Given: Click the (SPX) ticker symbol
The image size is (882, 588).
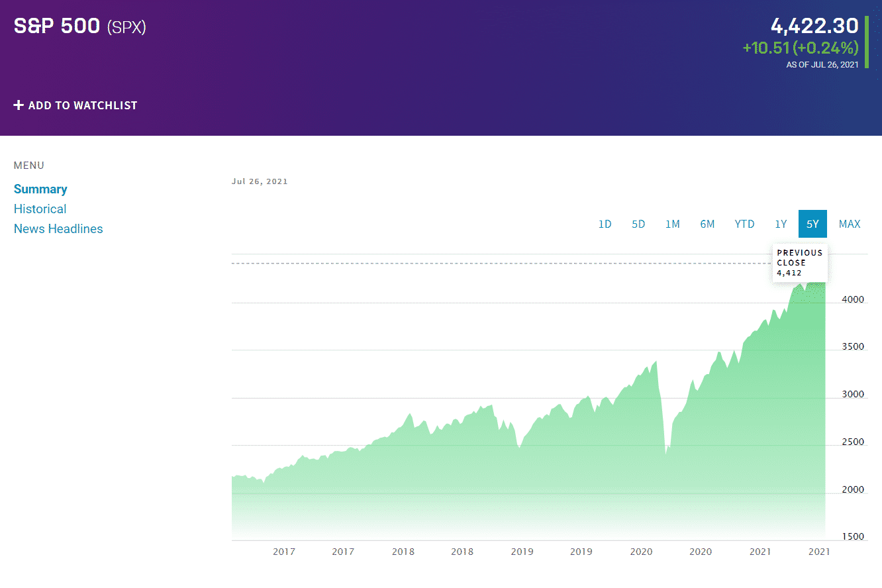Looking at the screenshot, I should [x=126, y=27].
